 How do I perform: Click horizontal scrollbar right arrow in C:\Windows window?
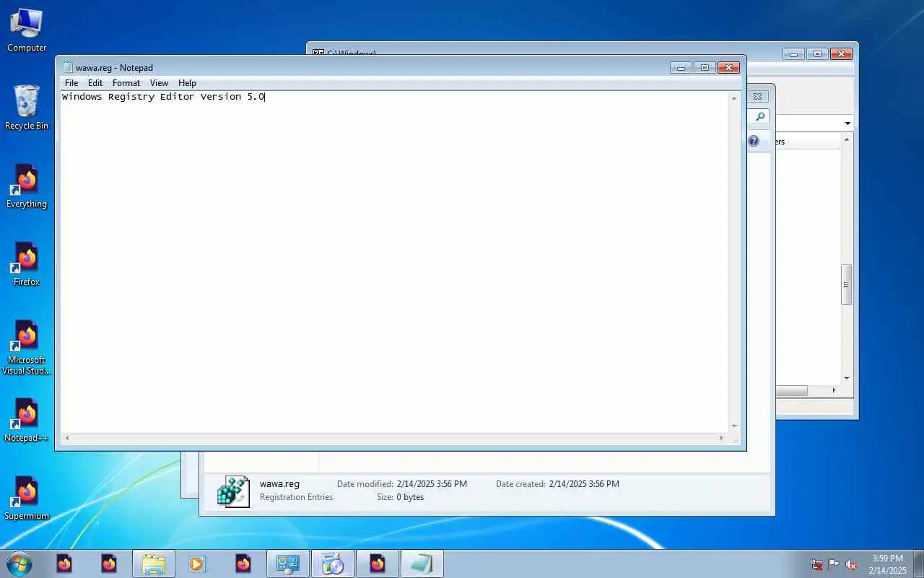[x=834, y=390]
